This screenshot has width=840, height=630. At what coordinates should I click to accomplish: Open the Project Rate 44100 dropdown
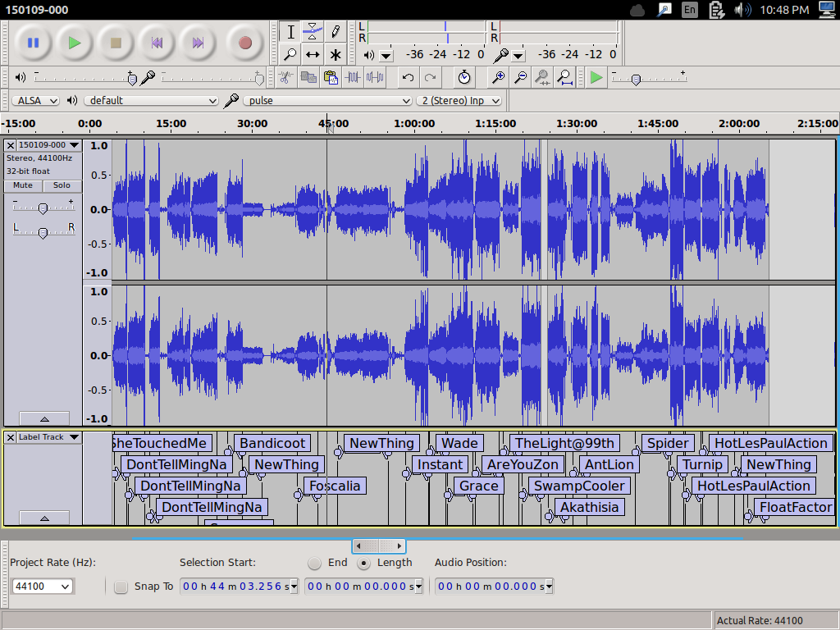tap(43, 587)
